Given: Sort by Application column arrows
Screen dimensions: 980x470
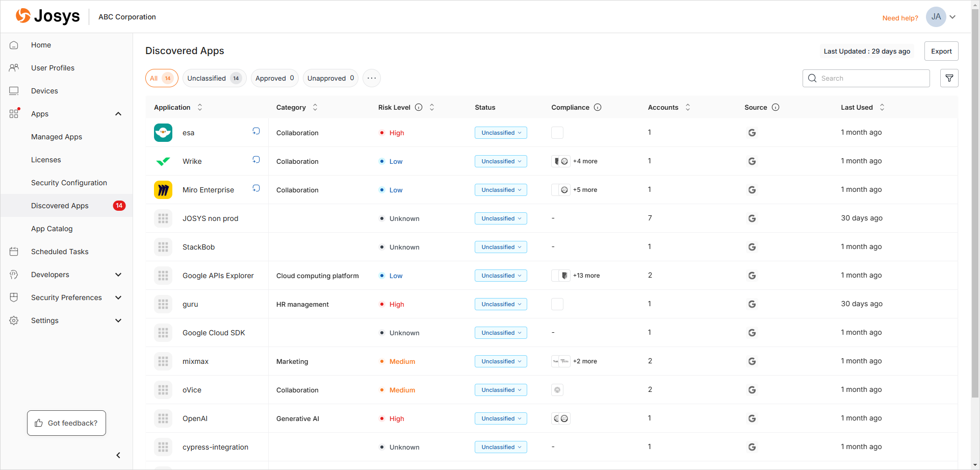Looking at the screenshot, I should click(200, 107).
